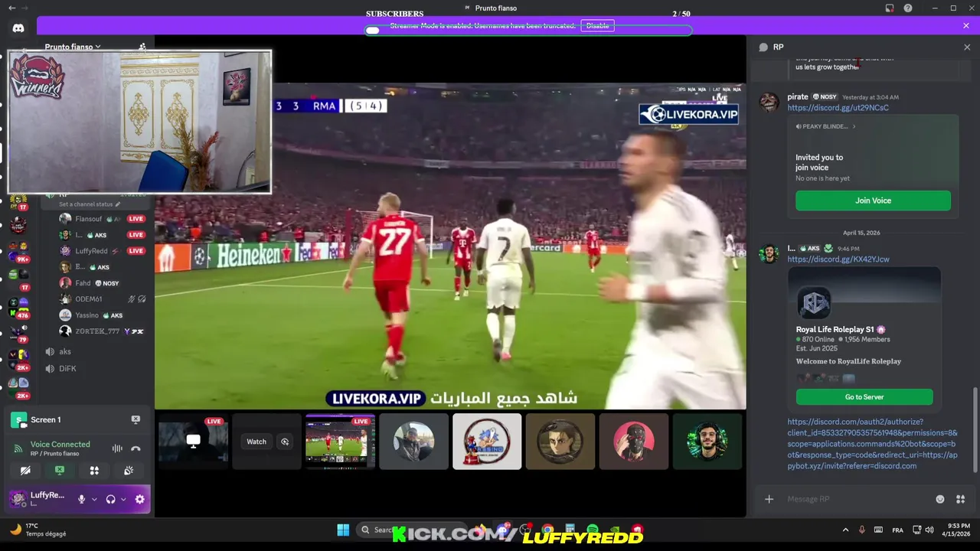Close the RP chat panel
Image resolution: width=980 pixels, height=551 pixels.
click(967, 47)
